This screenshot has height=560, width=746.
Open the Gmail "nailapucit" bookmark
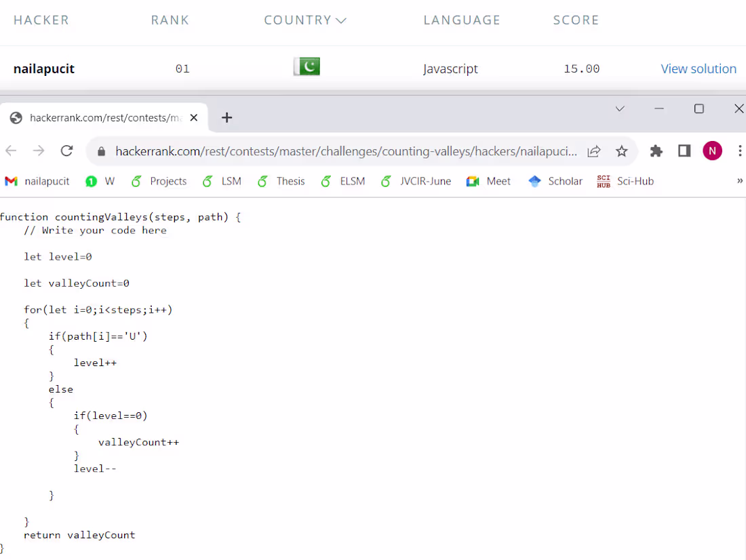point(37,181)
